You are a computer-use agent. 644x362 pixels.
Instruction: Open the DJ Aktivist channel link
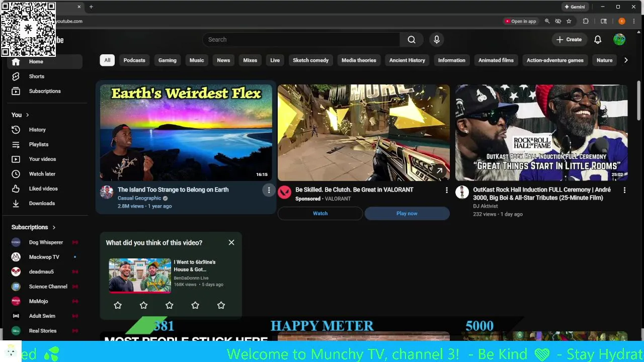[x=486, y=206]
